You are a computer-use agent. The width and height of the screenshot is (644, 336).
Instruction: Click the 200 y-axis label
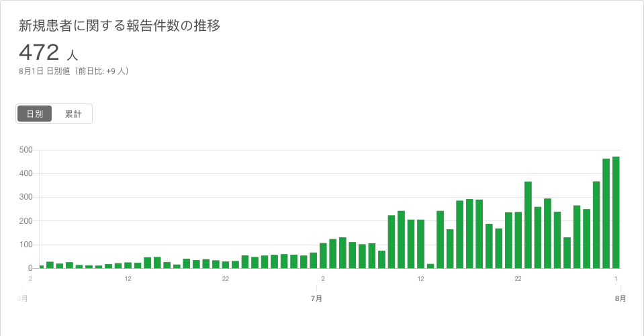tap(26, 220)
